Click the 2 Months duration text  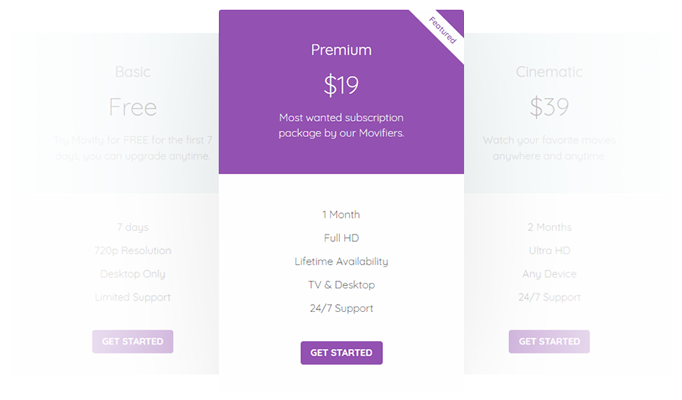coord(549,227)
